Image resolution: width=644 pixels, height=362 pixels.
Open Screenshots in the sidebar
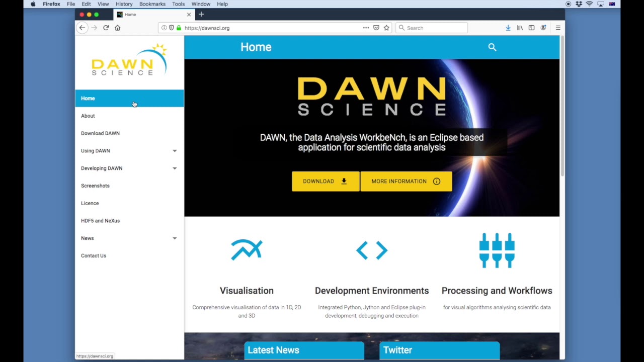pyautogui.click(x=129, y=186)
